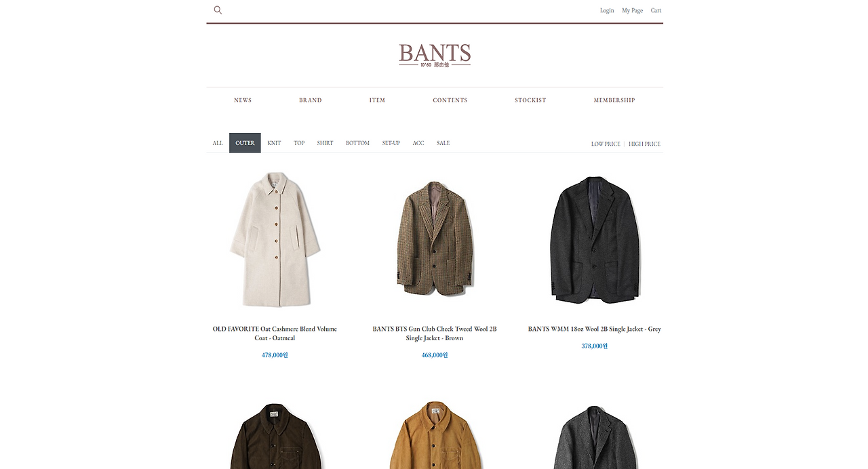Viewport: 868px width, 469px height.
Task: Go to My Page
Action: click(632, 10)
